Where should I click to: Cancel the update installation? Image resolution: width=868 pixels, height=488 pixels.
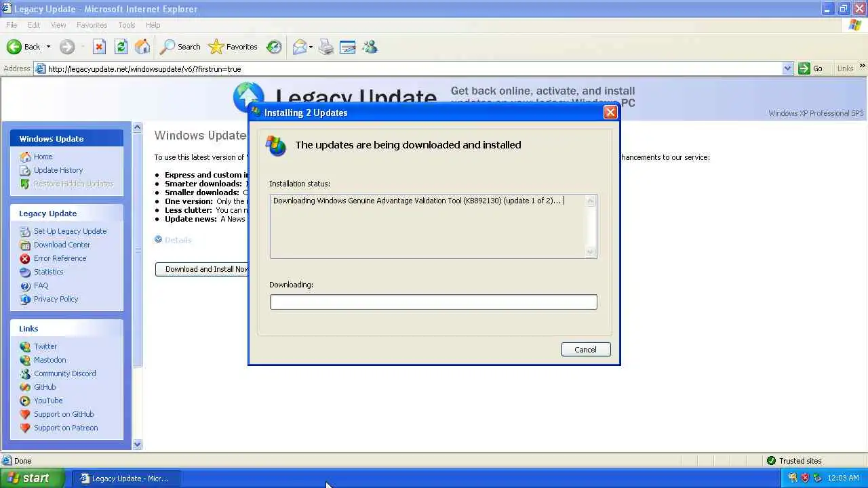[x=586, y=350]
